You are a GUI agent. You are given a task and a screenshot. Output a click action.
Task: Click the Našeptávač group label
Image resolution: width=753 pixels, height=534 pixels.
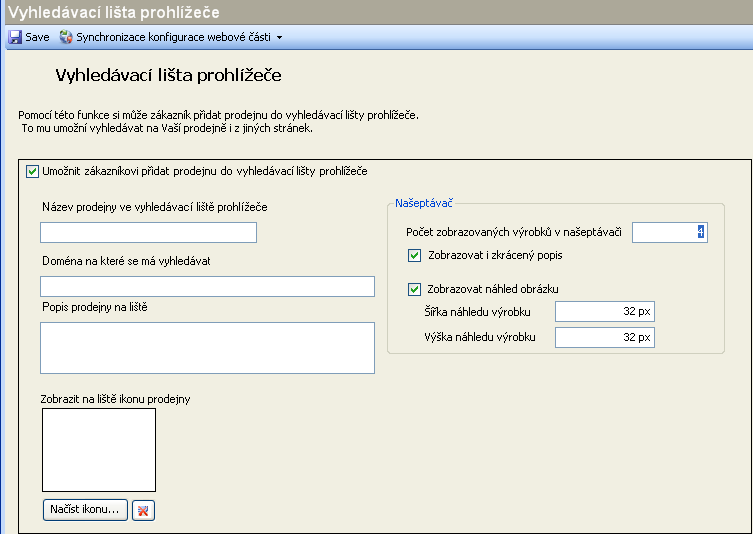click(x=424, y=203)
